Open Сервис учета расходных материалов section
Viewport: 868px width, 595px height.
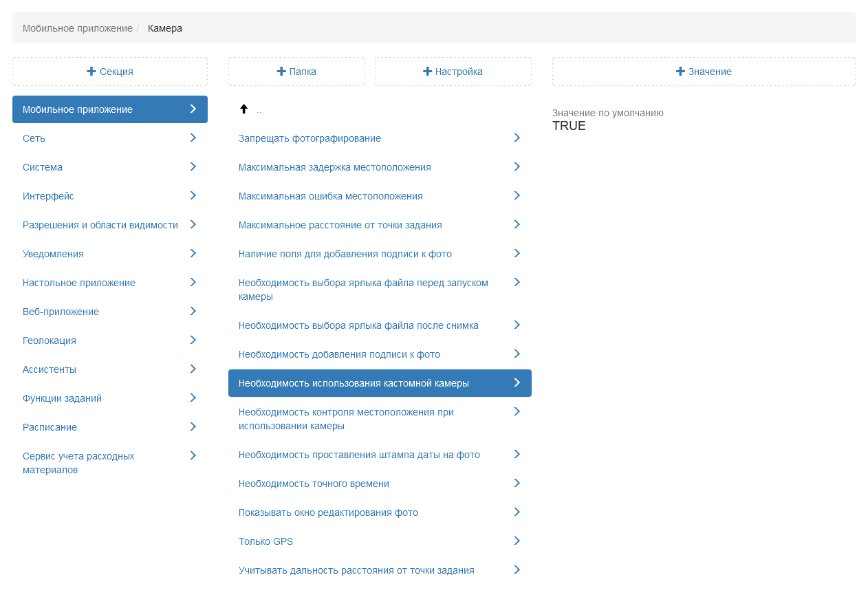point(110,463)
